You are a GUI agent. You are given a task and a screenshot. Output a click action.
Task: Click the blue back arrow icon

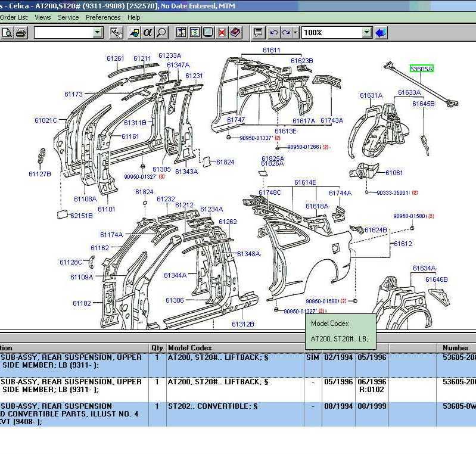click(381, 33)
